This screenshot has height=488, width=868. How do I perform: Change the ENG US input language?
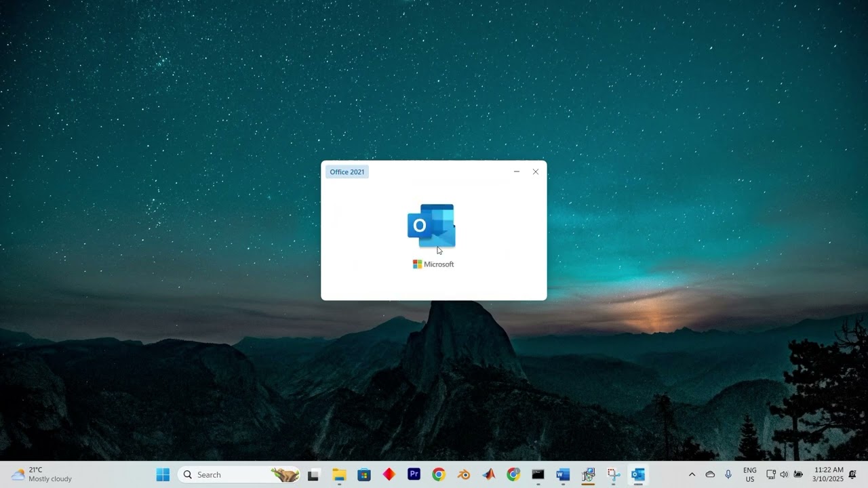pyautogui.click(x=750, y=474)
